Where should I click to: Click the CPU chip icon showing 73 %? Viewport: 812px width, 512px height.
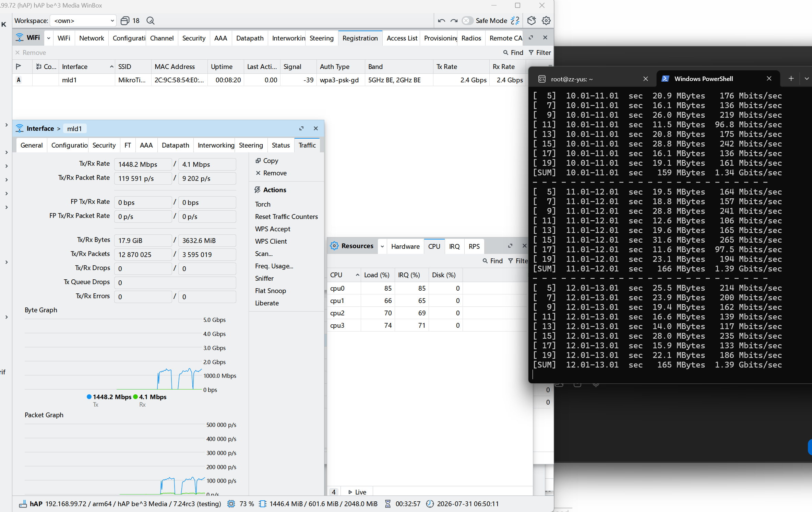(231, 504)
